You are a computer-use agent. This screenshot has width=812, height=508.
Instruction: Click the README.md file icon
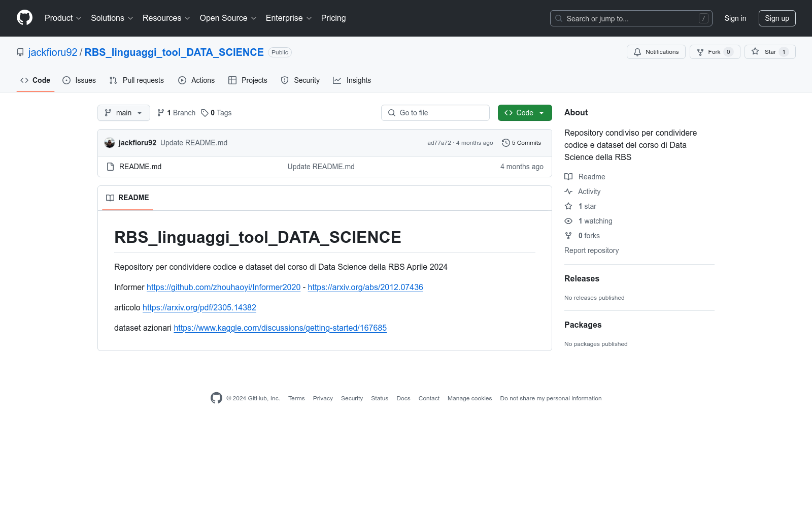(110, 167)
